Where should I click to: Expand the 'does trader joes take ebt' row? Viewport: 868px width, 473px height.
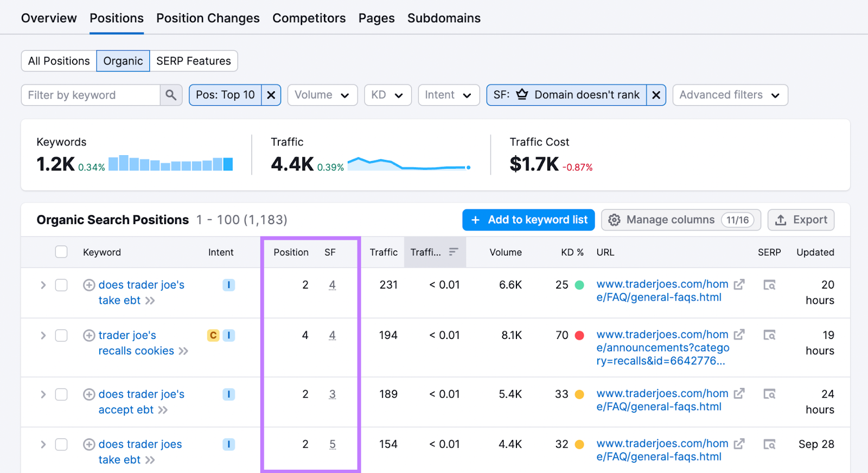(x=43, y=444)
